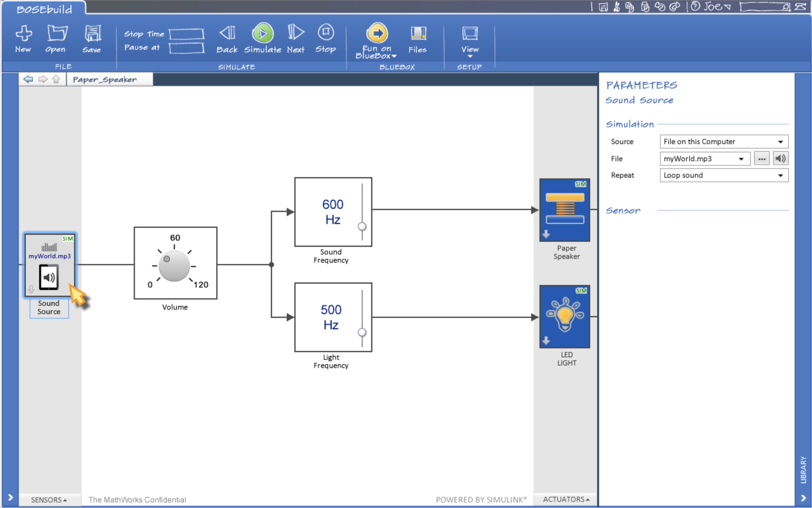Play the preview speaker button beside File
812x508 pixels.
(x=780, y=158)
